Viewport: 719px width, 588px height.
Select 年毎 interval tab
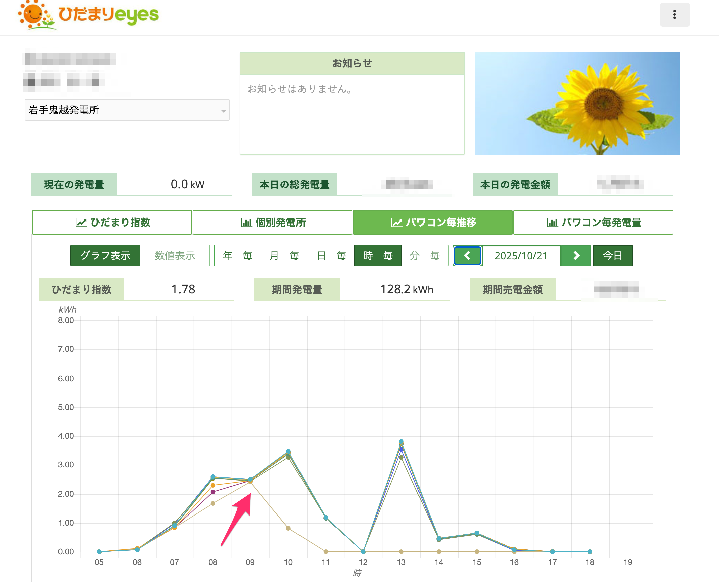pyautogui.click(x=237, y=255)
